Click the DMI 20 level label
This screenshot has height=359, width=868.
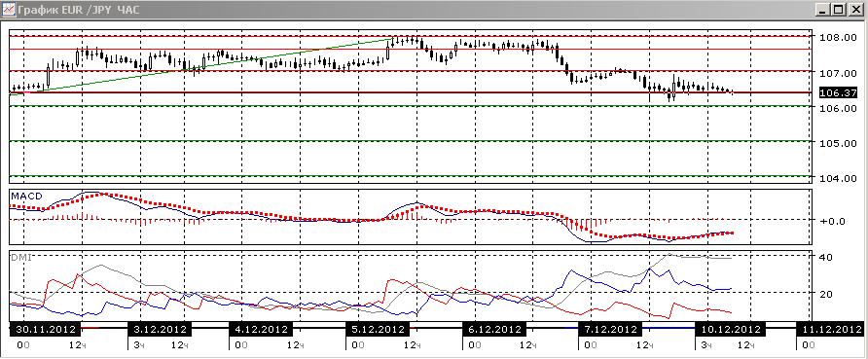pyautogui.click(x=826, y=293)
